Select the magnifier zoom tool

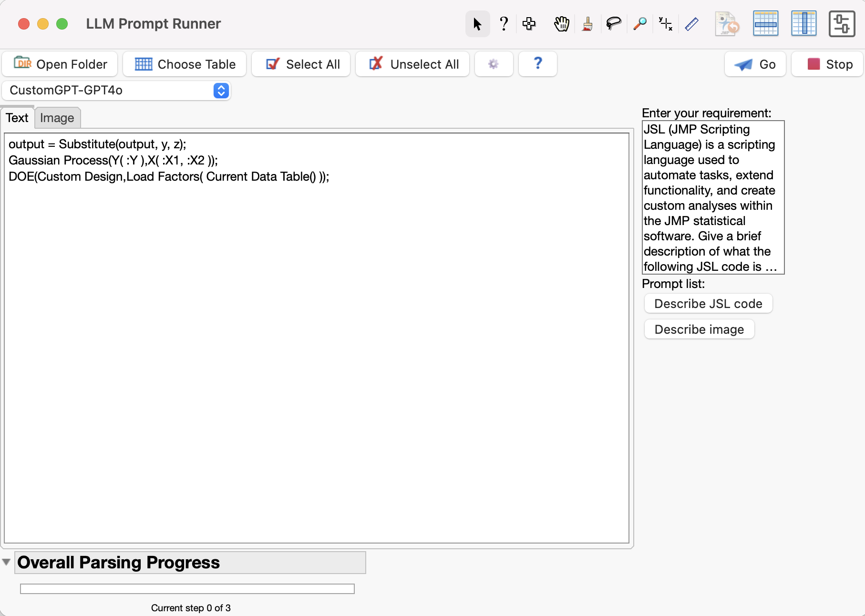[640, 24]
